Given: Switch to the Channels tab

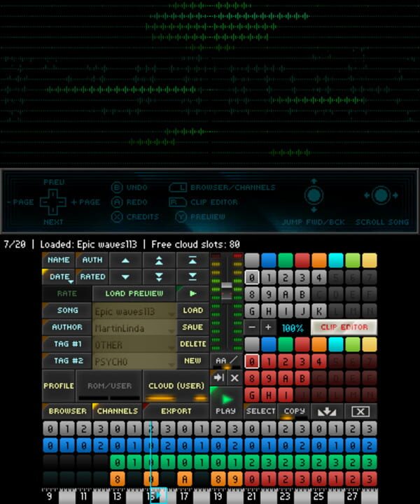Looking at the screenshot, I should [117, 412].
